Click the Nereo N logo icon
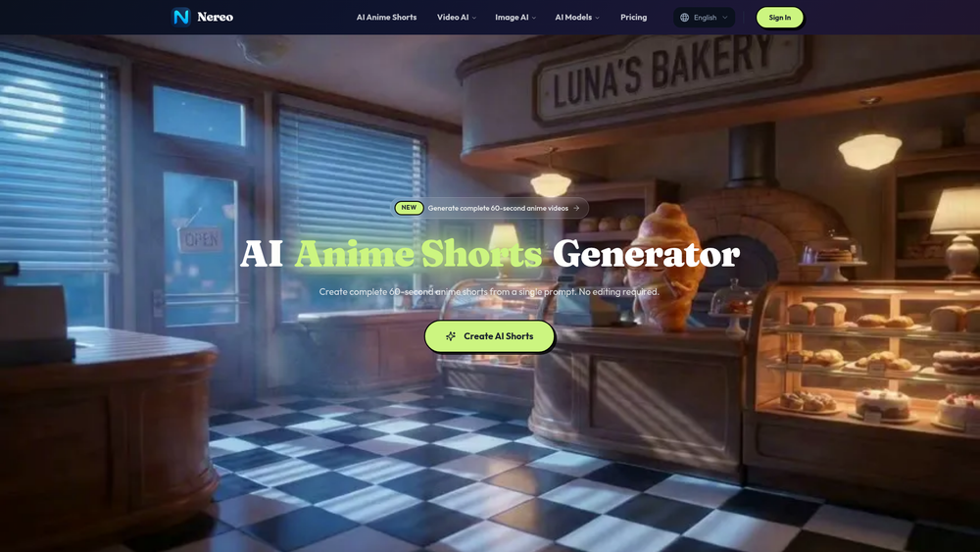This screenshot has height=552, width=980. pyautogui.click(x=181, y=17)
